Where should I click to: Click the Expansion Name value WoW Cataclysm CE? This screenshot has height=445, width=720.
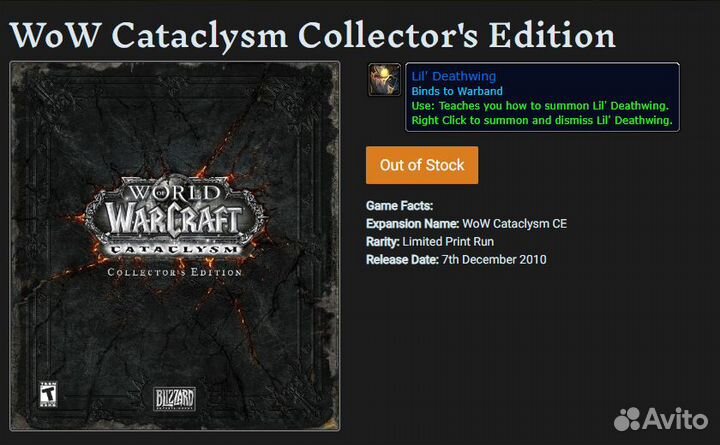[514, 224]
